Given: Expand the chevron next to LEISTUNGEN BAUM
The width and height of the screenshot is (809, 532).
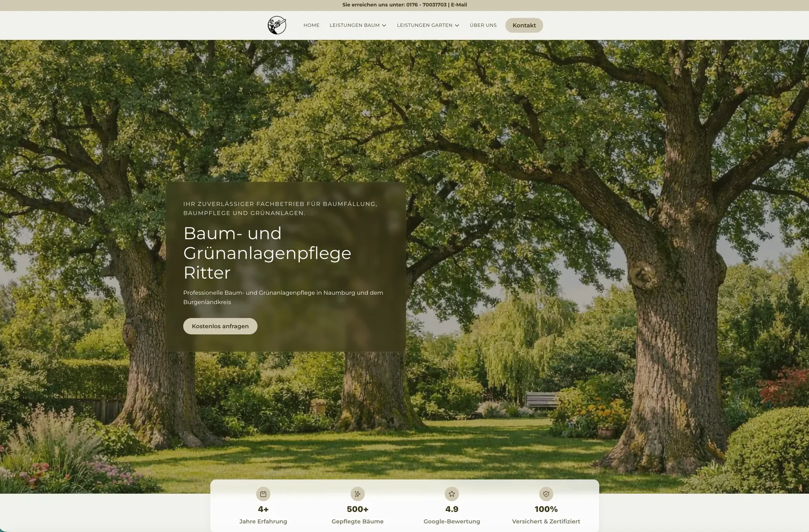Looking at the screenshot, I should (385, 25).
